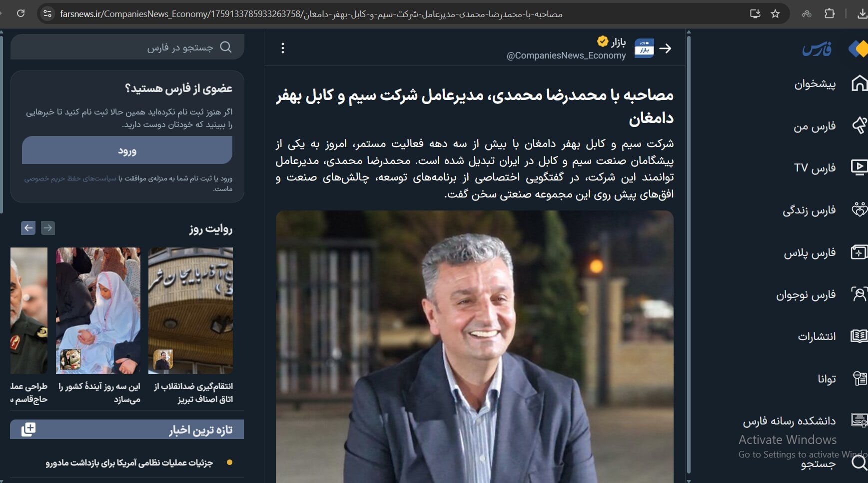This screenshot has width=868, height=483.
Task: Click the فارس TV play icon
Action: click(x=859, y=167)
